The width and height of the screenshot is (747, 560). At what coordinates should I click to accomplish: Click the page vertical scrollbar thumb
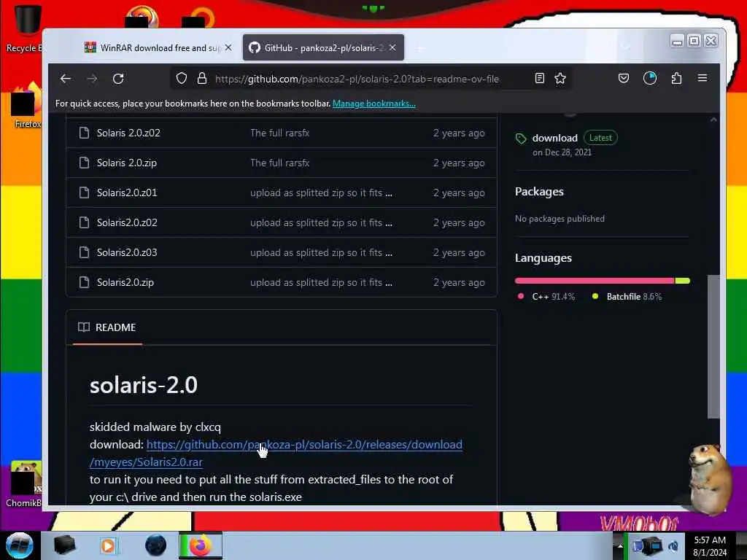(x=713, y=346)
